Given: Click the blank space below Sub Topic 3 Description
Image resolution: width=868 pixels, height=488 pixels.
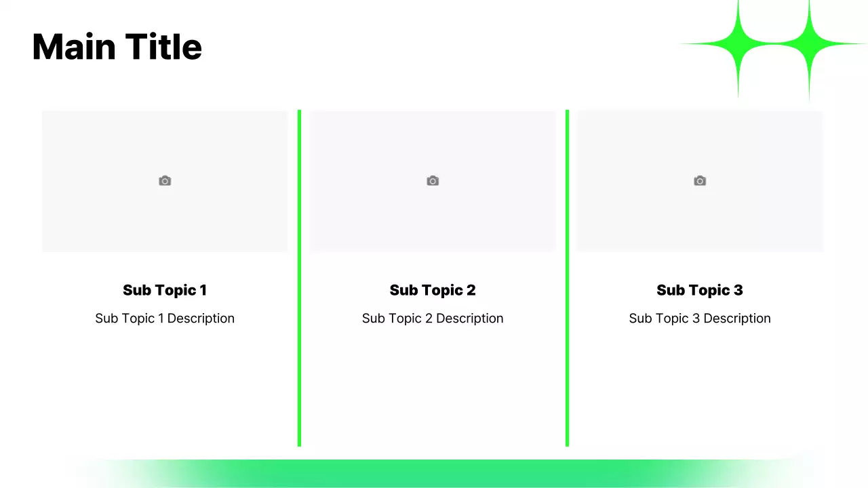Looking at the screenshot, I should pos(700,386).
